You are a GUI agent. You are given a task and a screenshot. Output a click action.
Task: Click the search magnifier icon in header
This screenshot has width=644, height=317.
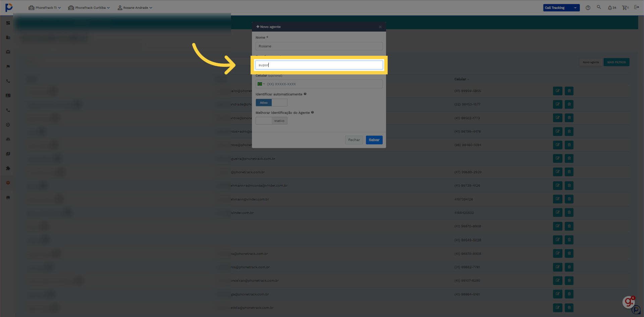(599, 7)
